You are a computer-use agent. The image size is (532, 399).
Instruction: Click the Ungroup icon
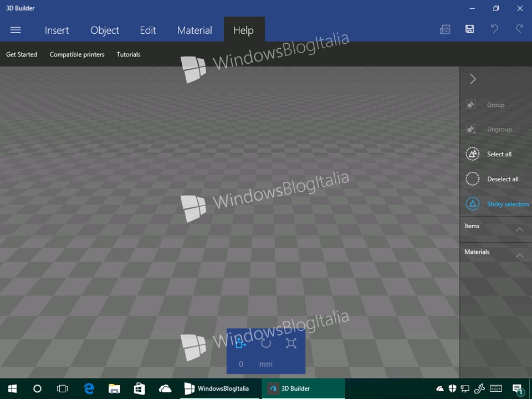pyautogui.click(x=470, y=129)
